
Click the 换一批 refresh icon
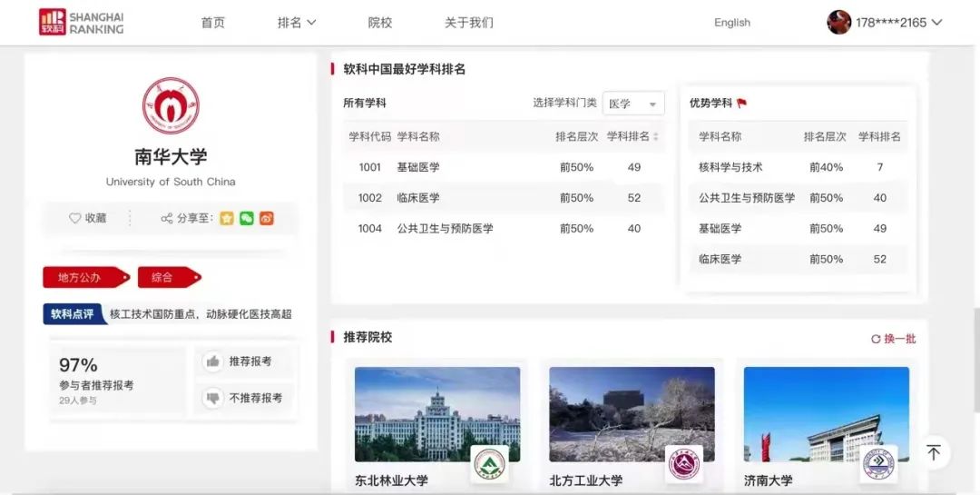(876, 339)
